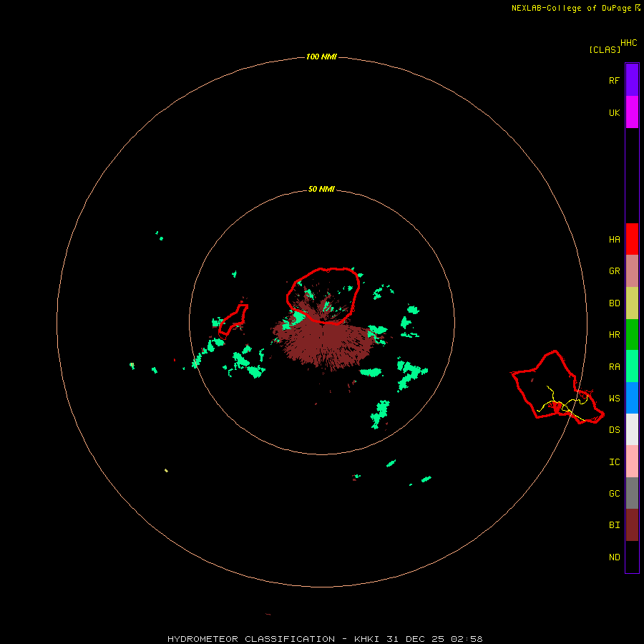Click the Hydrometeor Classification KHKI title text
Image resolution: width=644 pixels, height=644 pixels.
click(325, 639)
